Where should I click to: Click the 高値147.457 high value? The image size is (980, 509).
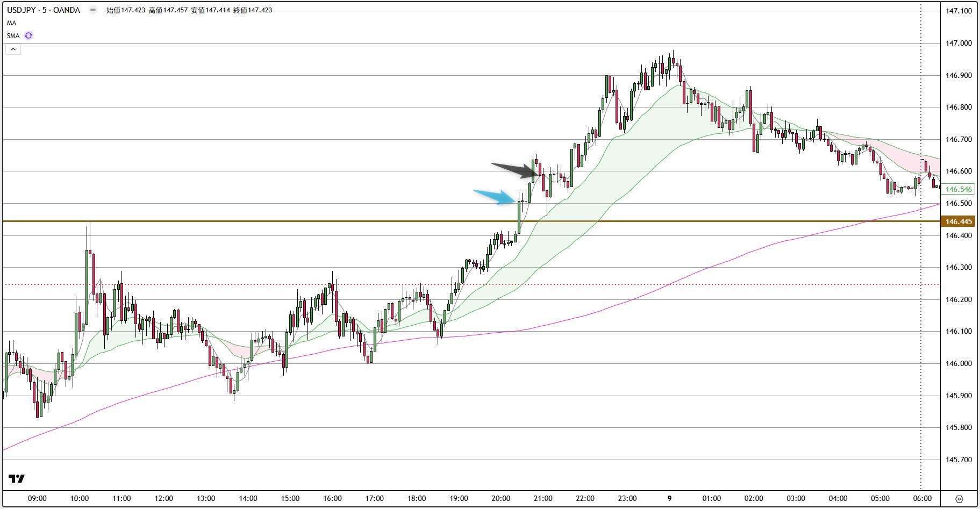[x=168, y=10]
